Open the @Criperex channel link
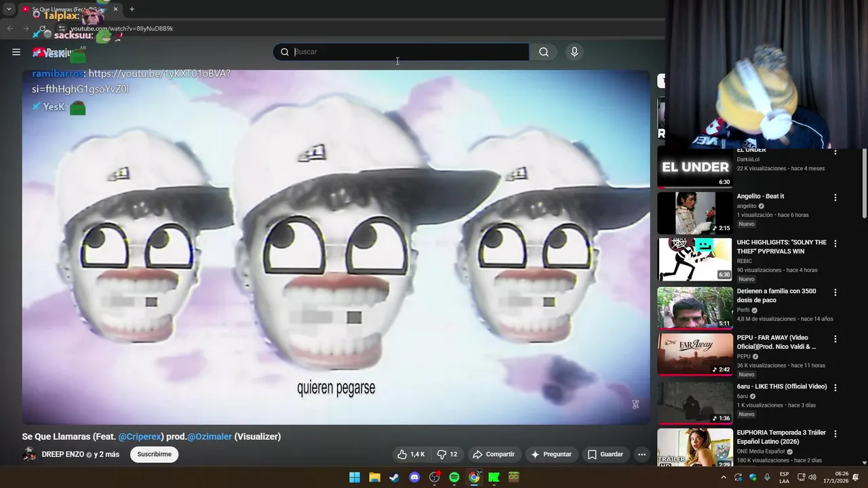The image size is (868, 488). pyautogui.click(x=141, y=436)
